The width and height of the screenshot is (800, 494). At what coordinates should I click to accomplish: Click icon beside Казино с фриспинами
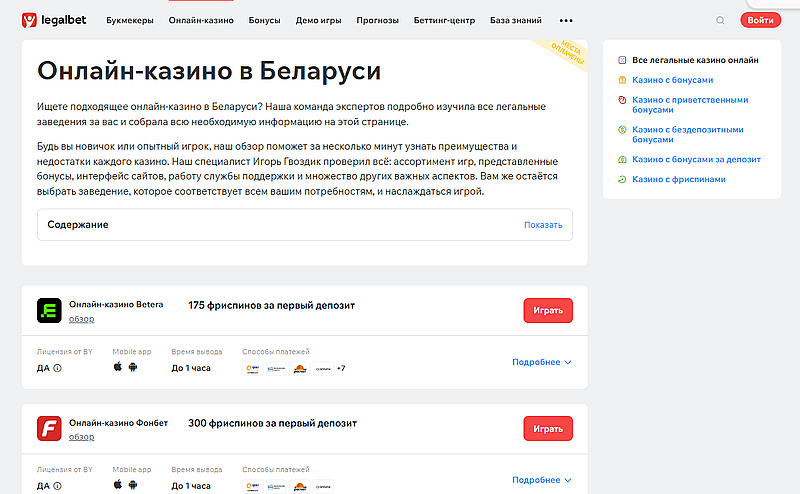click(x=622, y=180)
